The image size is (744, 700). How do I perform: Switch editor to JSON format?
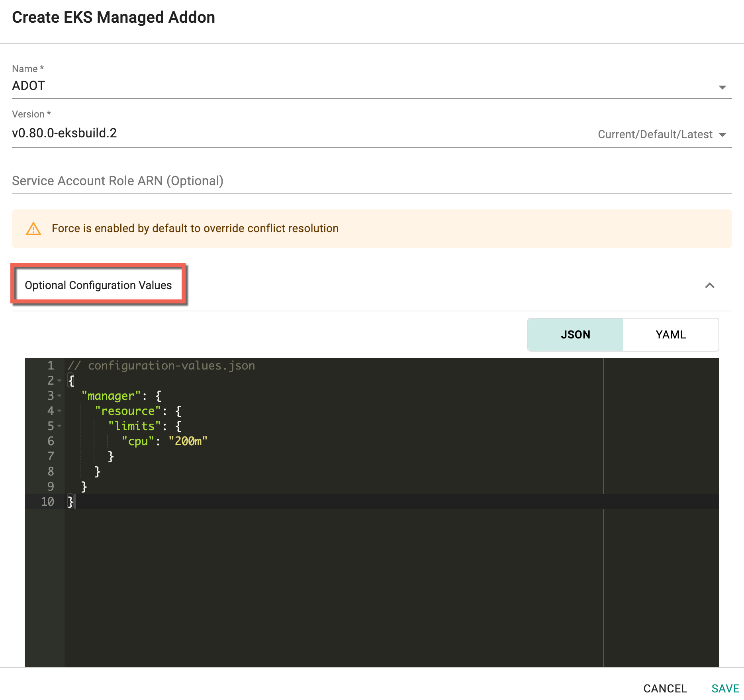pyautogui.click(x=576, y=334)
